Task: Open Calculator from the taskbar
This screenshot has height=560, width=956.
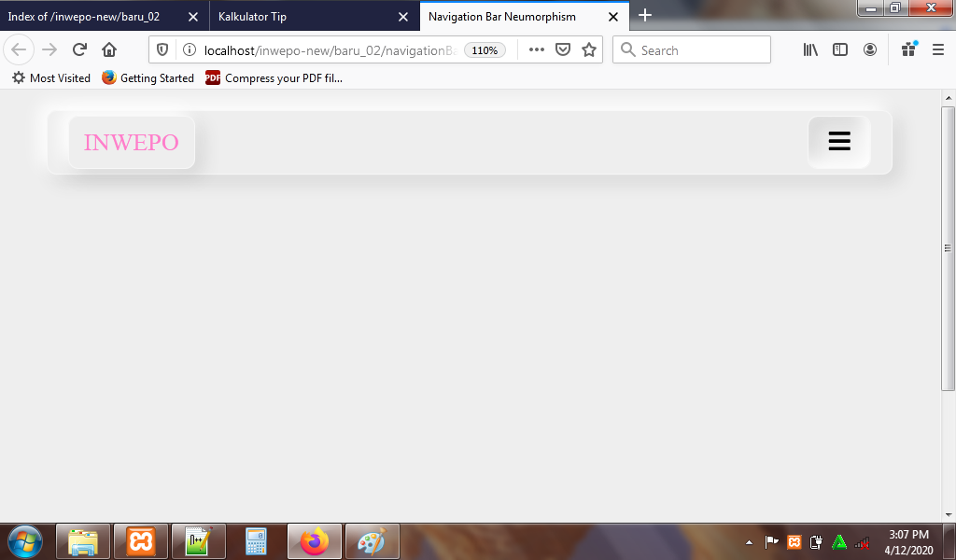Action: coord(256,541)
